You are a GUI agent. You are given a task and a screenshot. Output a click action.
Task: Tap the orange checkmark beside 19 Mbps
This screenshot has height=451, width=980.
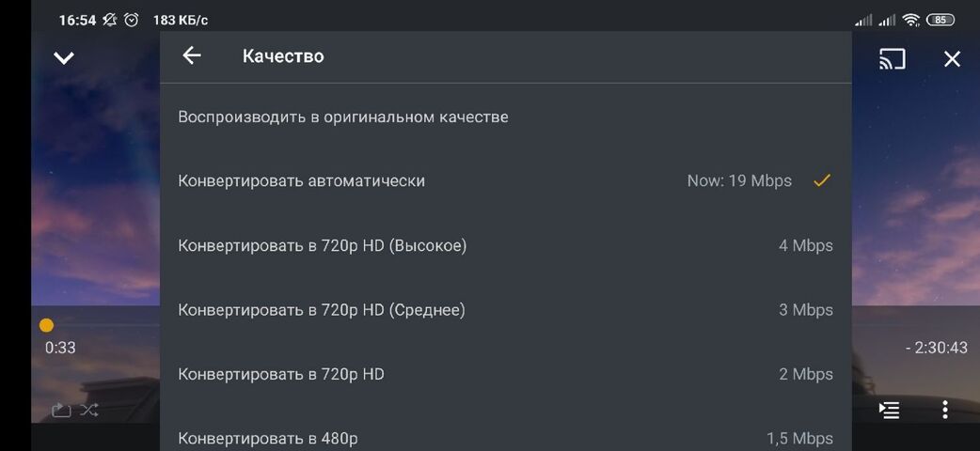click(x=822, y=181)
